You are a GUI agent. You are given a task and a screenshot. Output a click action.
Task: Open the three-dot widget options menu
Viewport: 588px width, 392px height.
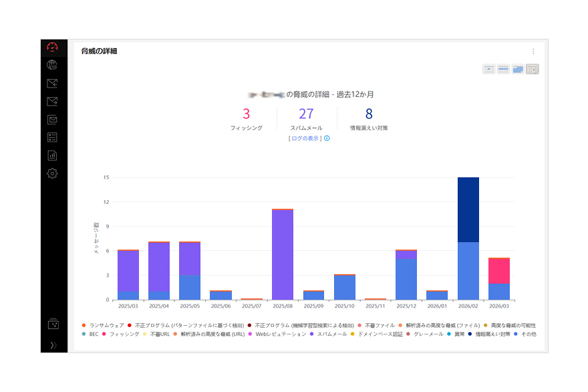tap(533, 52)
